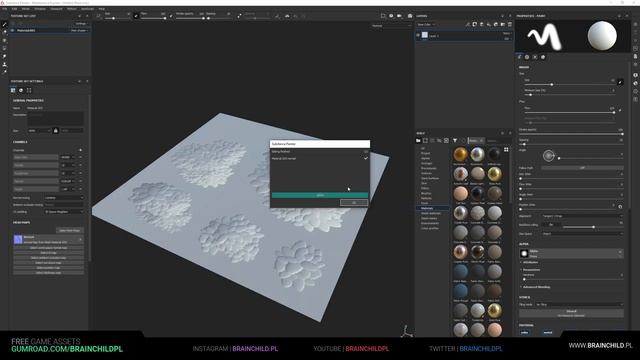Image resolution: width=640 pixels, height=360 pixels.
Task: Click Select world space normal map button
Action: pos(49,248)
